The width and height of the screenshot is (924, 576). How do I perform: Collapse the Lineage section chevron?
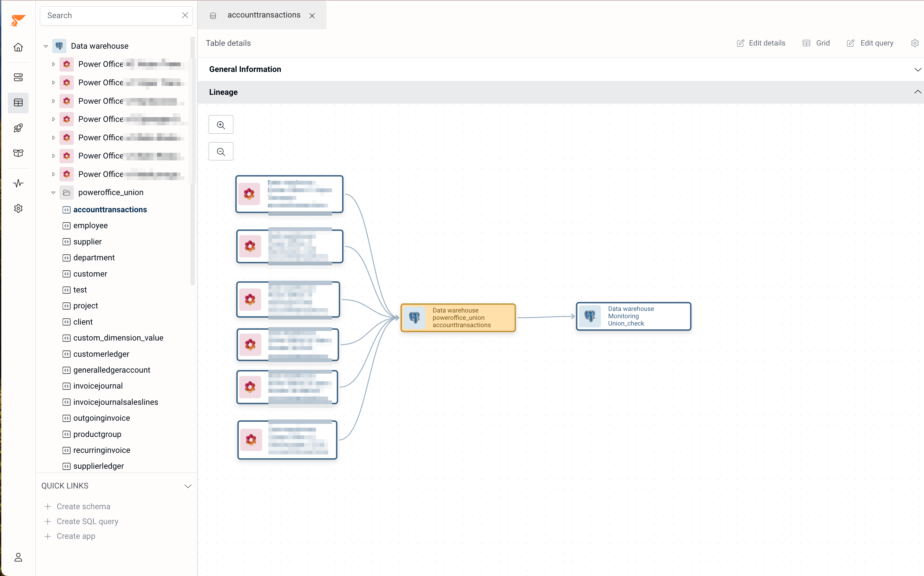(918, 92)
